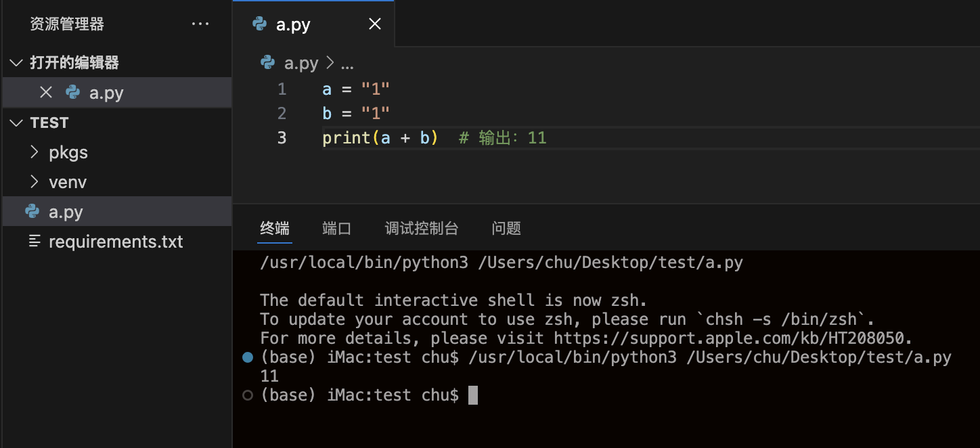Switch to the 端口 panel tab
Viewport: 980px width, 448px height.
(x=337, y=229)
